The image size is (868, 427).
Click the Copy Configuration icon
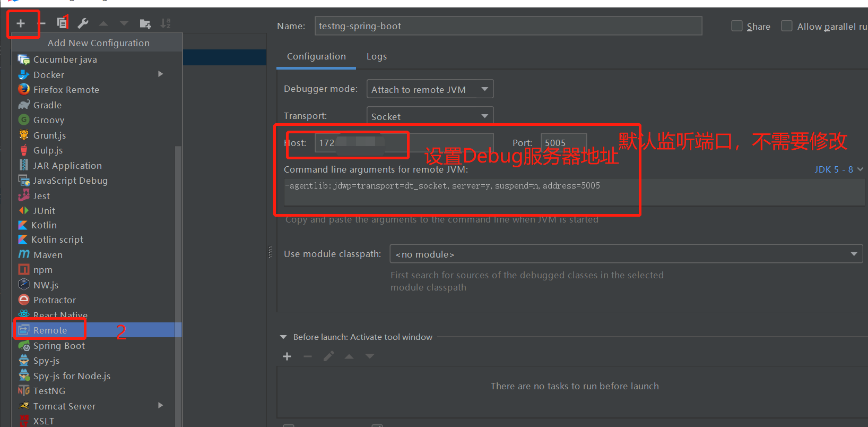click(62, 23)
